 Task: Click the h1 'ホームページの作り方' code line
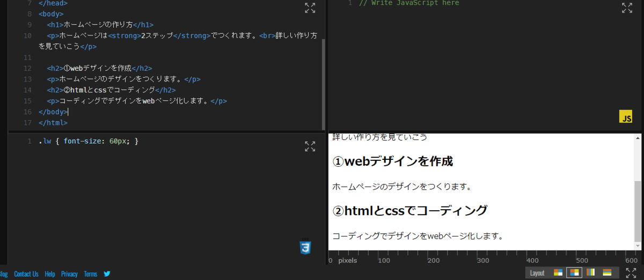100,25
